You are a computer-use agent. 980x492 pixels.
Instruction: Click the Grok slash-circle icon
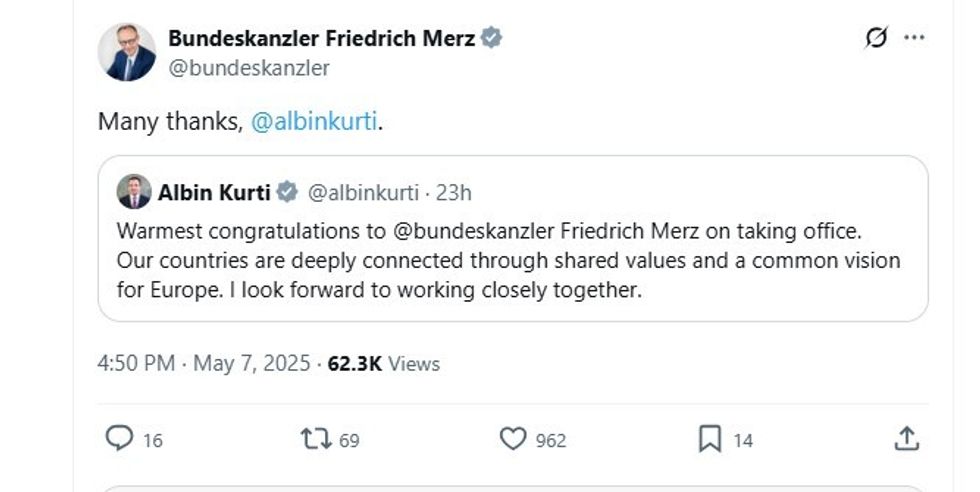tap(876, 38)
